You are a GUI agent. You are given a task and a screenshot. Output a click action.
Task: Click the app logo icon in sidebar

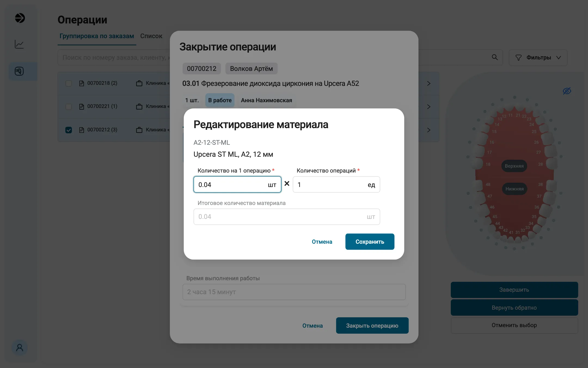[20, 18]
